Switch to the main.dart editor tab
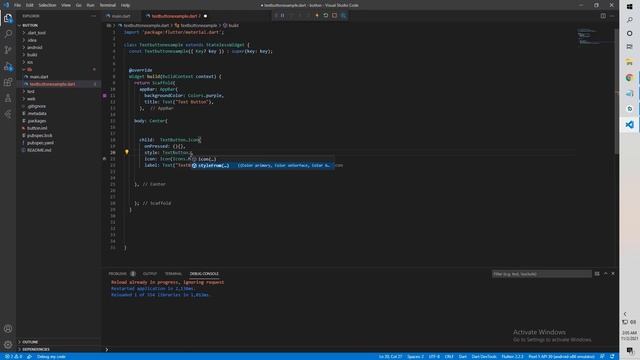The width and height of the screenshot is (640, 360). click(x=121, y=16)
